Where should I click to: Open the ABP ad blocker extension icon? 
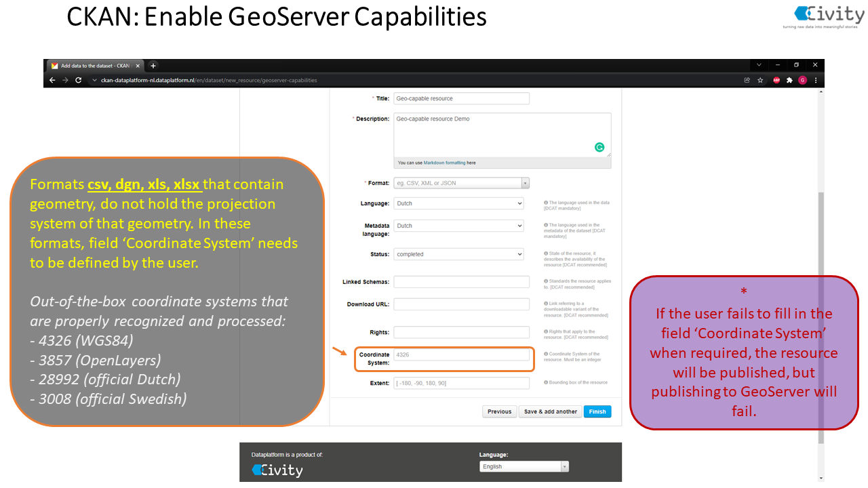coord(776,80)
